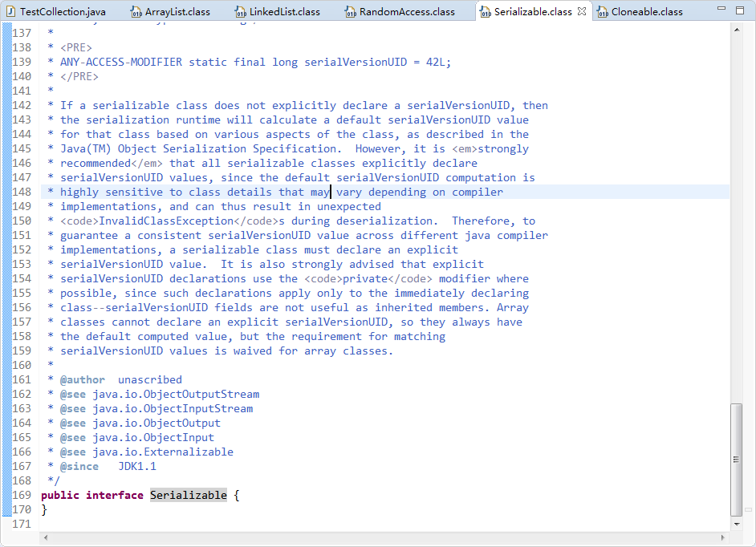
Task: Click java.io.ObjectInputStream reference
Action: [x=173, y=409]
